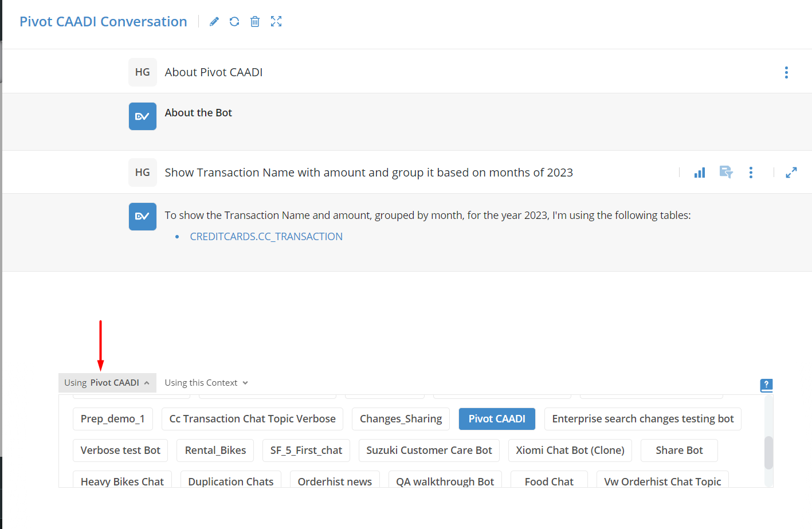Image resolution: width=812 pixels, height=529 pixels.
Task: Open three-dot menu on transaction question row
Action: tap(751, 173)
